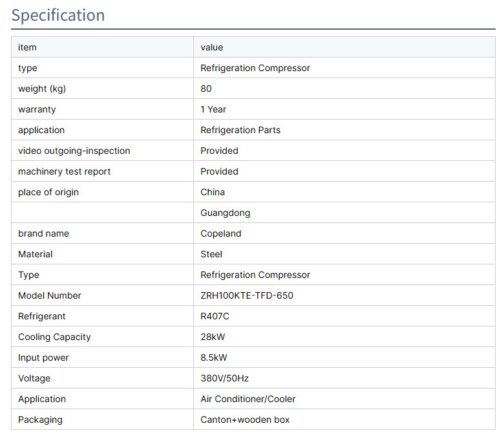504x437 pixels.
Task: Select the Guangdong cell
Action: click(226, 213)
